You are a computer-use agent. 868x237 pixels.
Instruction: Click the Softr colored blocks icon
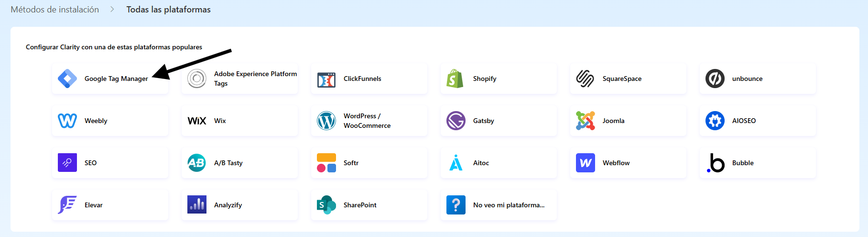pos(326,163)
